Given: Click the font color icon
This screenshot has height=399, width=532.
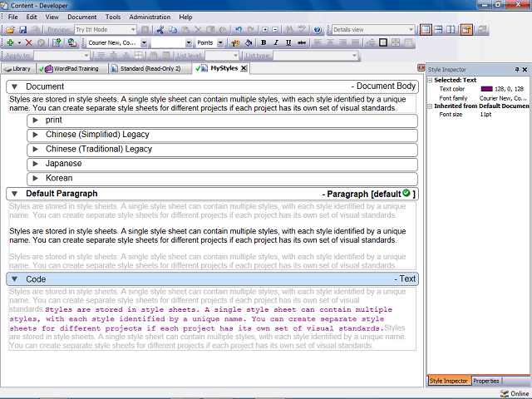Looking at the screenshot, I should click(x=235, y=42).
